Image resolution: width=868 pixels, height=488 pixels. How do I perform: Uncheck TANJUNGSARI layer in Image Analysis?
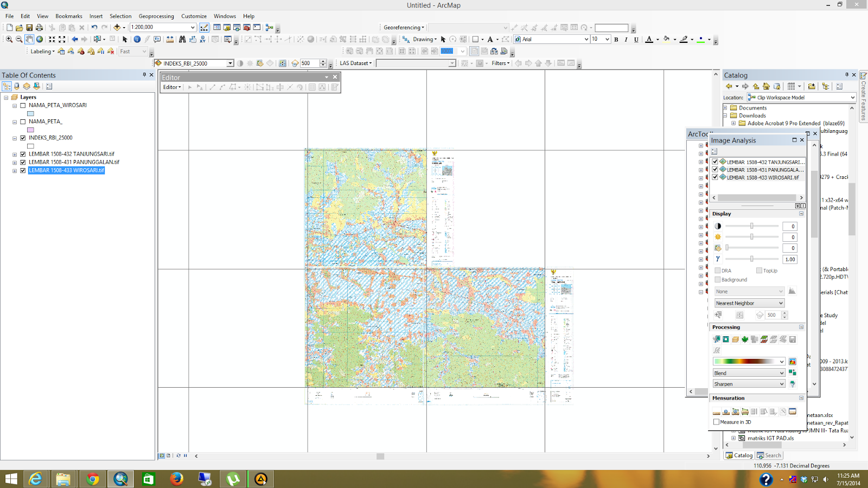(x=715, y=162)
